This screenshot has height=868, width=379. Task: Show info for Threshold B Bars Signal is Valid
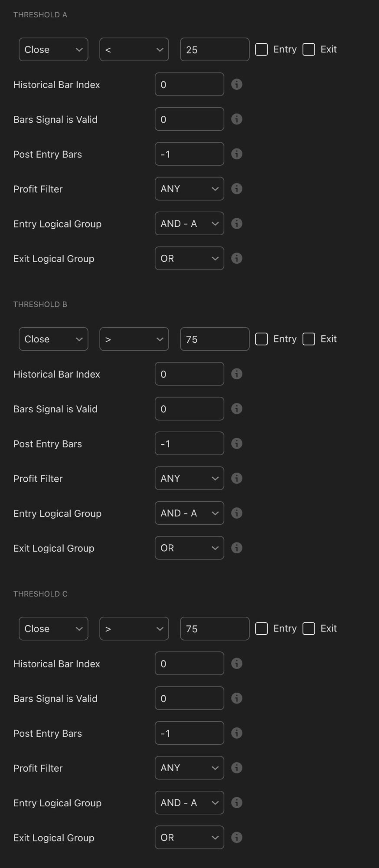click(237, 408)
